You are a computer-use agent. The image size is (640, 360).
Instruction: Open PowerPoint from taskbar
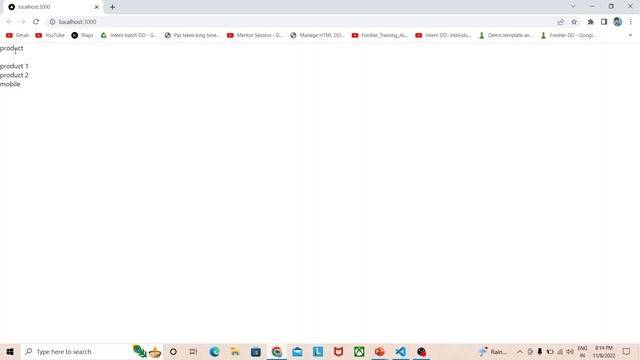(x=380, y=351)
